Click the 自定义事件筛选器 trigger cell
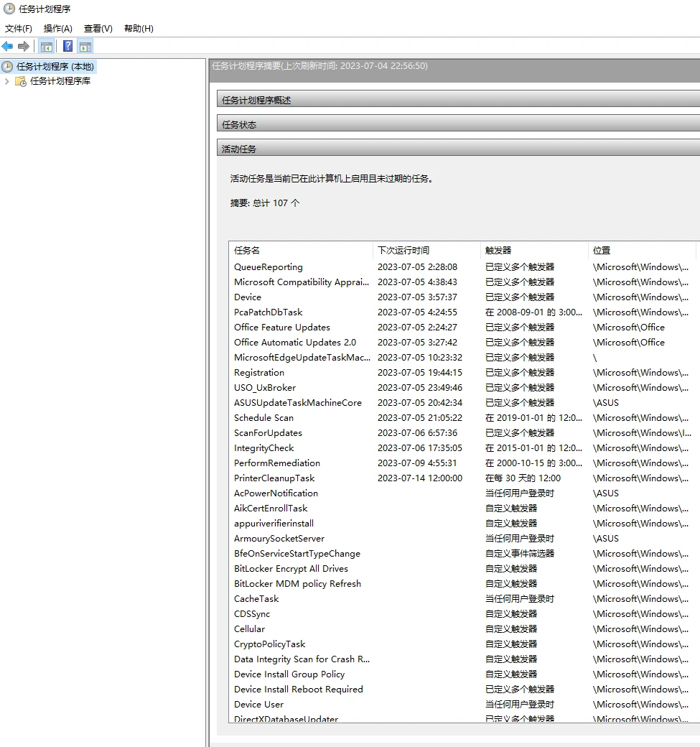The height and width of the screenshot is (747, 700). tap(520, 554)
